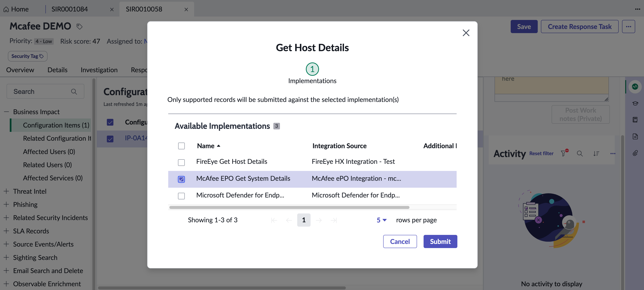The height and width of the screenshot is (290, 644).
Task: Click the implementations horizontal scrollbar
Action: pyautogui.click(x=289, y=207)
